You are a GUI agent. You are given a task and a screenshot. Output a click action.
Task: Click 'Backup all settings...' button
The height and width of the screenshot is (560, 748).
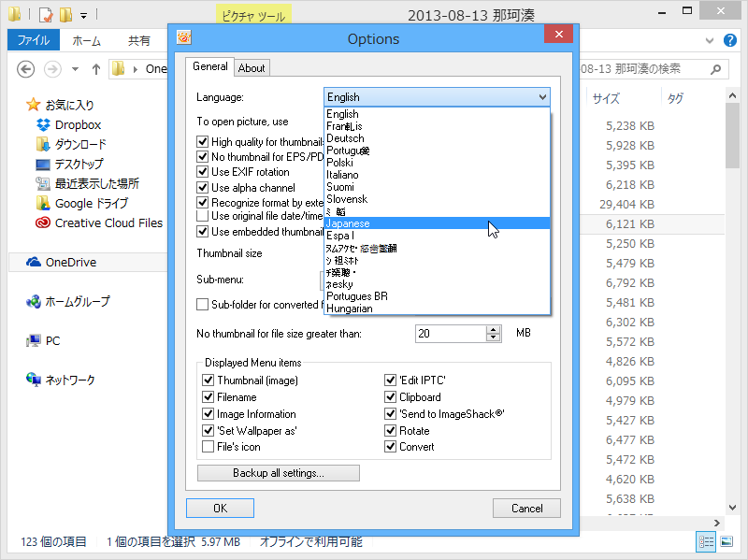click(x=278, y=472)
